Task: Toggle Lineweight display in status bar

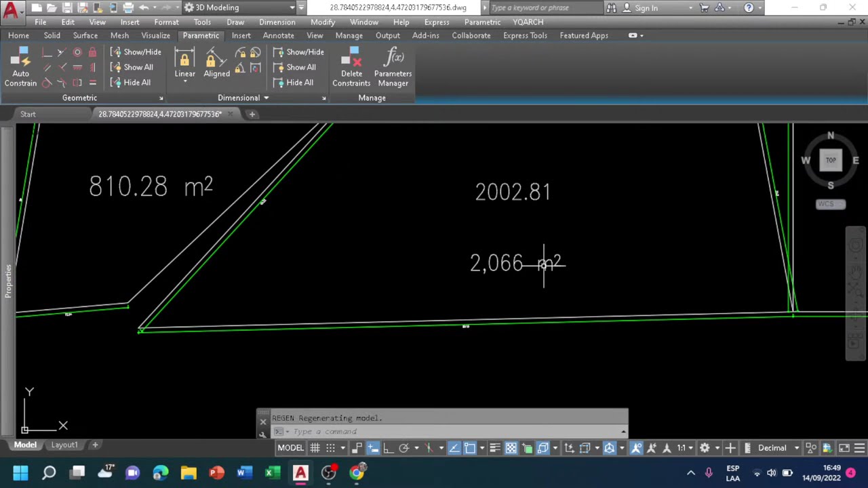Action: tap(495, 448)
